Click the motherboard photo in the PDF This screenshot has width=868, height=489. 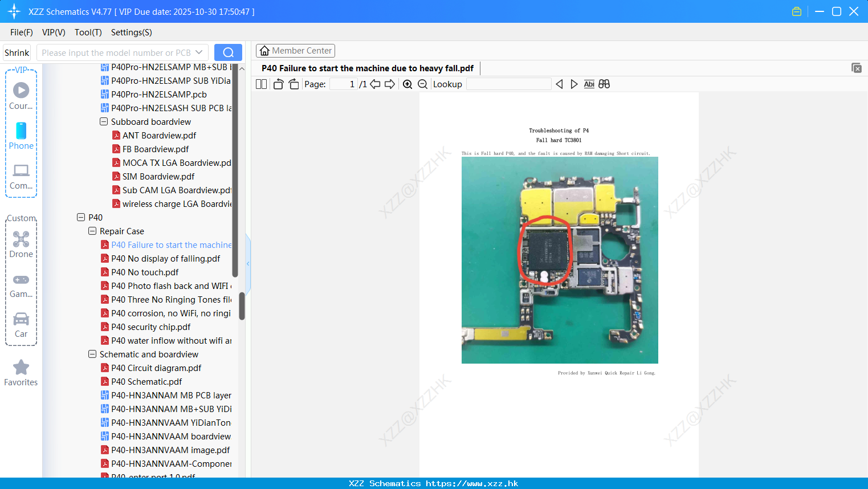(x=560, y=260)
